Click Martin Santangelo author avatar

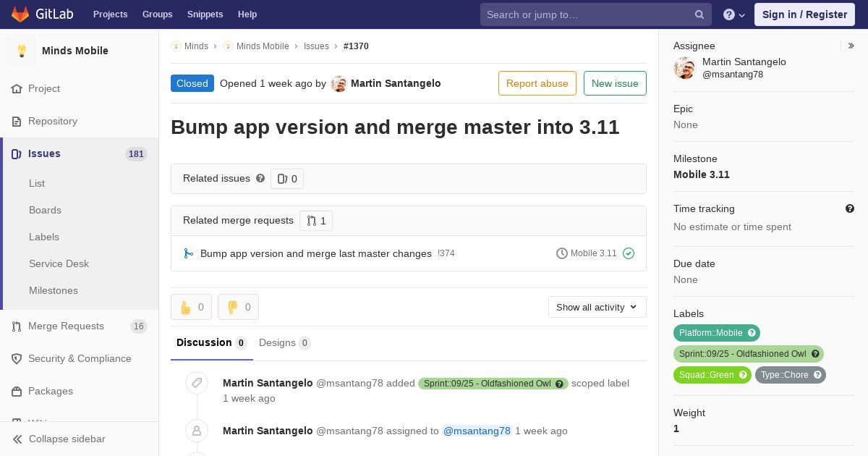339,84
